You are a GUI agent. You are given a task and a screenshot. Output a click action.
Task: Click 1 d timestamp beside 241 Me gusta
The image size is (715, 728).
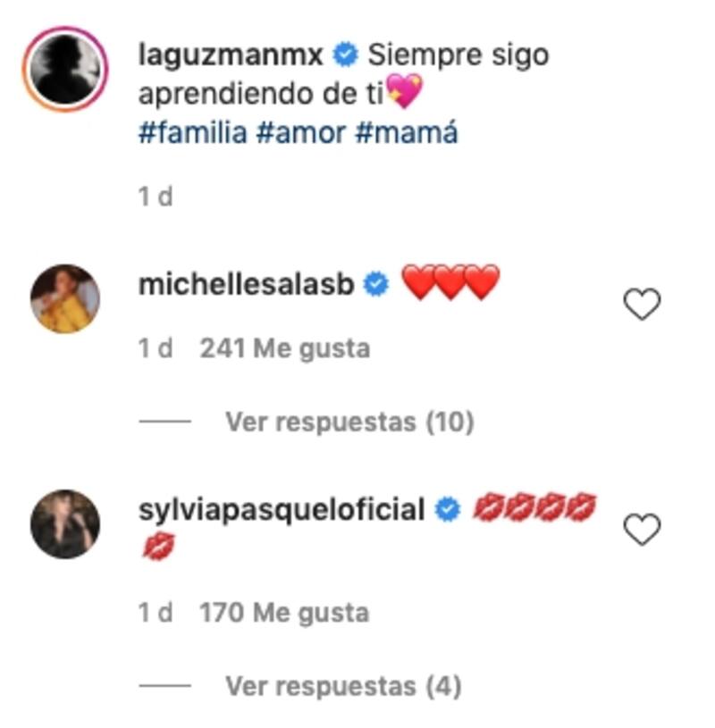pos(156,348)
